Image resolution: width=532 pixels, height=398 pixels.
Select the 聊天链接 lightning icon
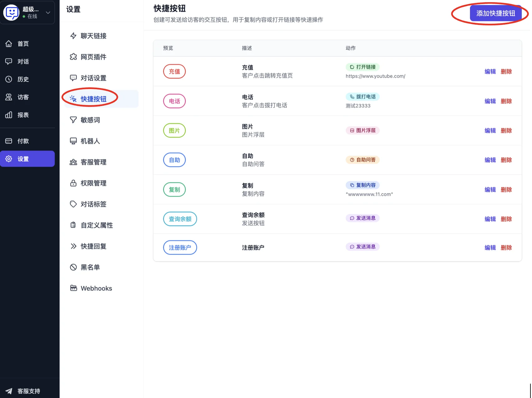pyautogui.click(x=73, y=36)
